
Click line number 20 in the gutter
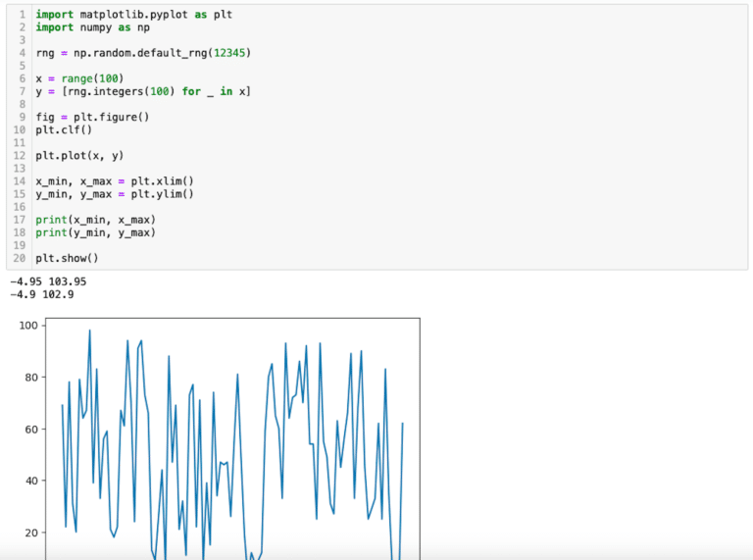[x=19, y=258]
